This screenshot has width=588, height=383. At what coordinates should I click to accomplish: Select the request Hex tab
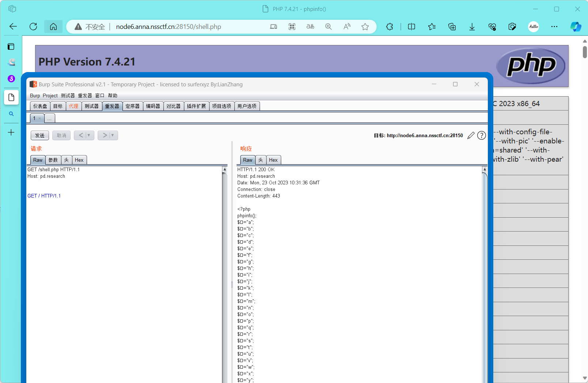(x=79, y=160)
